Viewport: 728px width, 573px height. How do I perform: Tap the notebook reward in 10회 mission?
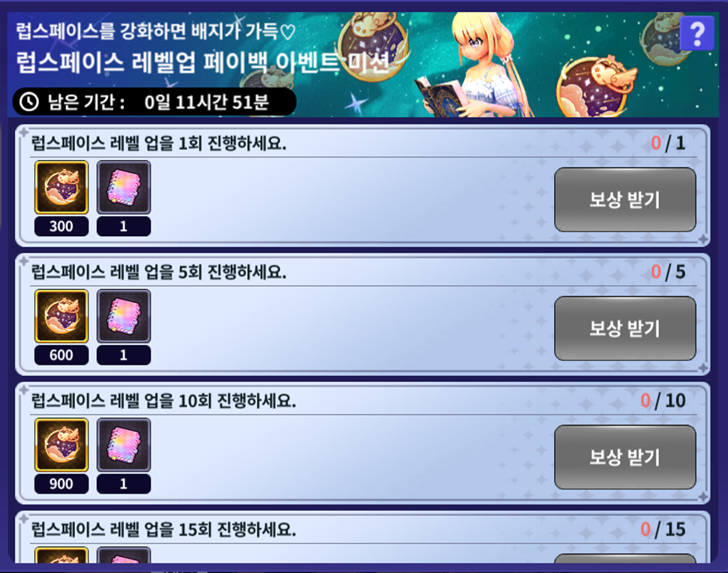(x=123, y=445)
